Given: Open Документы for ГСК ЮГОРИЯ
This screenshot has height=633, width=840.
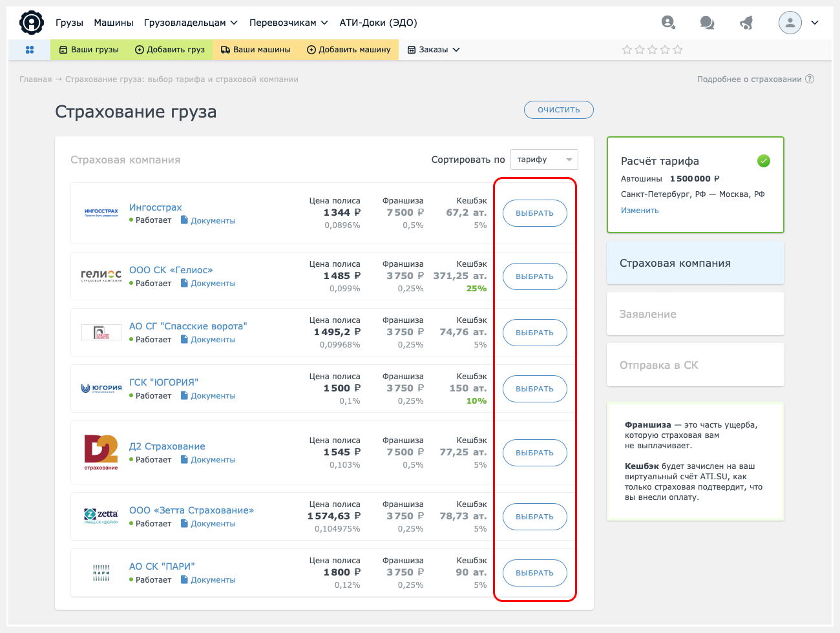Looking at the screenshot, I should tap(207, 395).
